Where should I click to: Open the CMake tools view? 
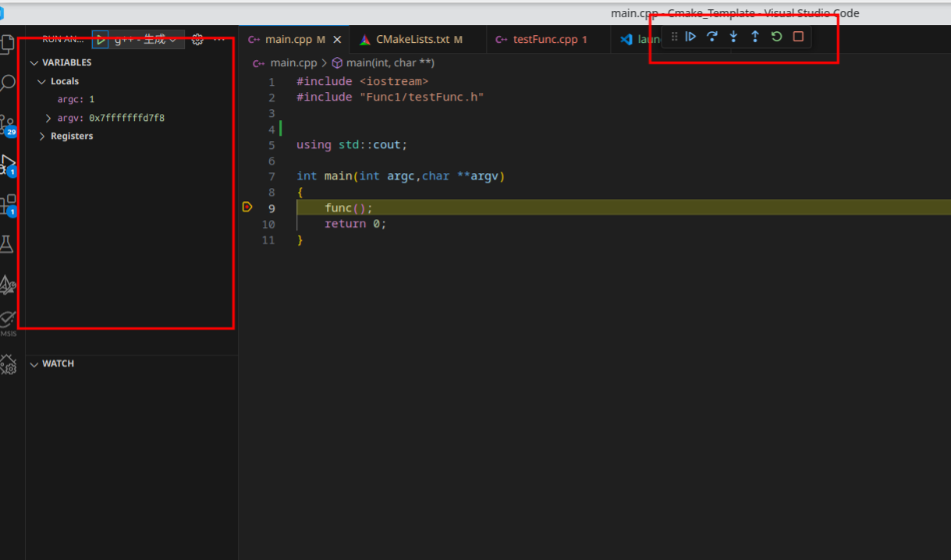pos(8,285)
